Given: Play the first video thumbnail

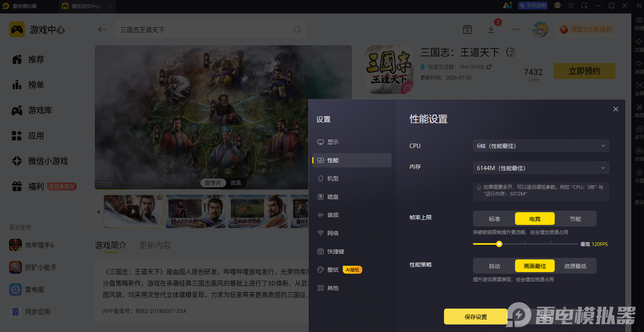Looking at the screenshot, I should (133, 211).
